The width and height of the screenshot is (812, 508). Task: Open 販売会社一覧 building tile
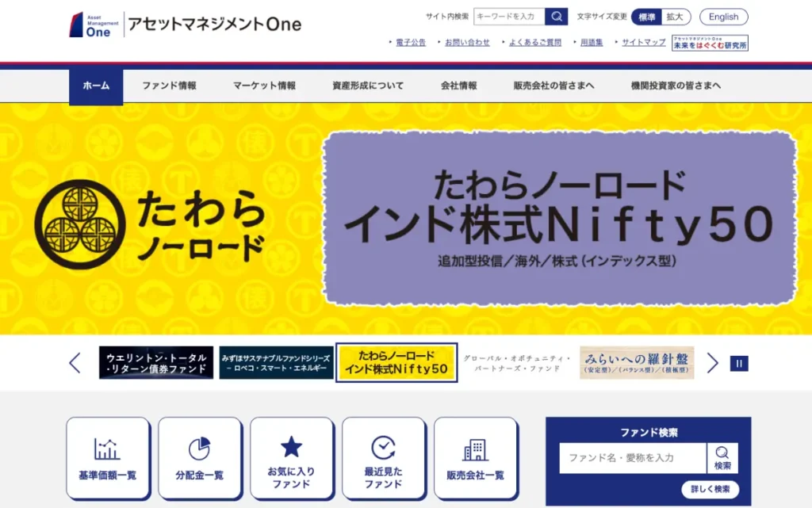coord(476,458)
